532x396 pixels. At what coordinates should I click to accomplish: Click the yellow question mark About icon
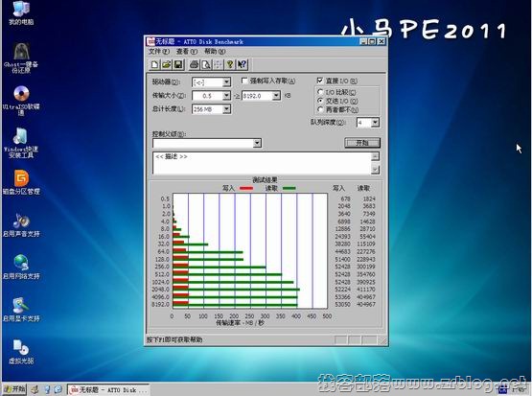pyautogui.click(x=230, y=64)
